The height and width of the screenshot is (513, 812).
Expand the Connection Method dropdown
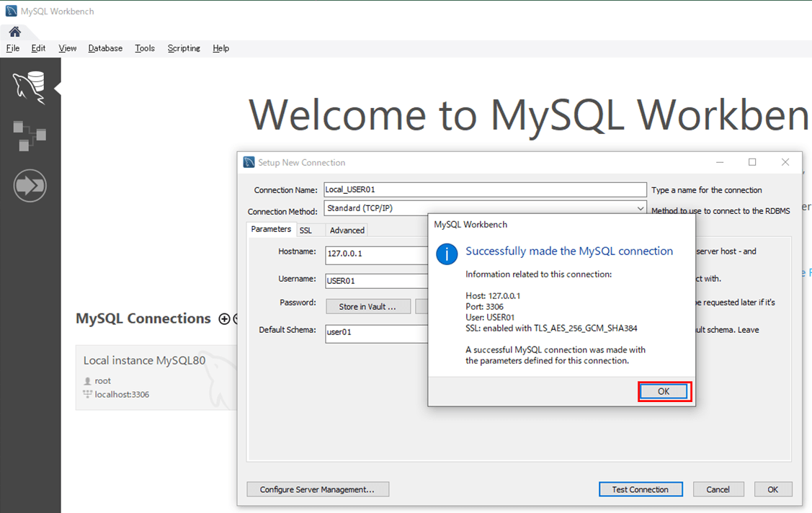pos(640,208)
